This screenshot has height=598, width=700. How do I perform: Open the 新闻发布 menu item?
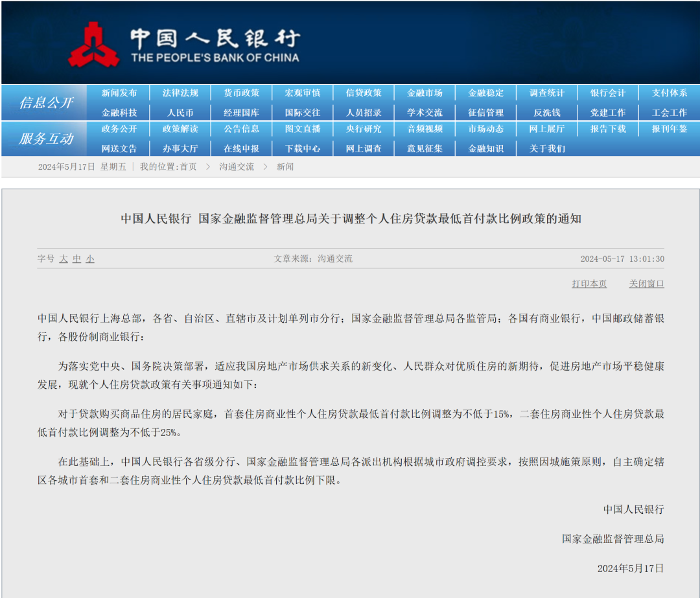point(119,93)
